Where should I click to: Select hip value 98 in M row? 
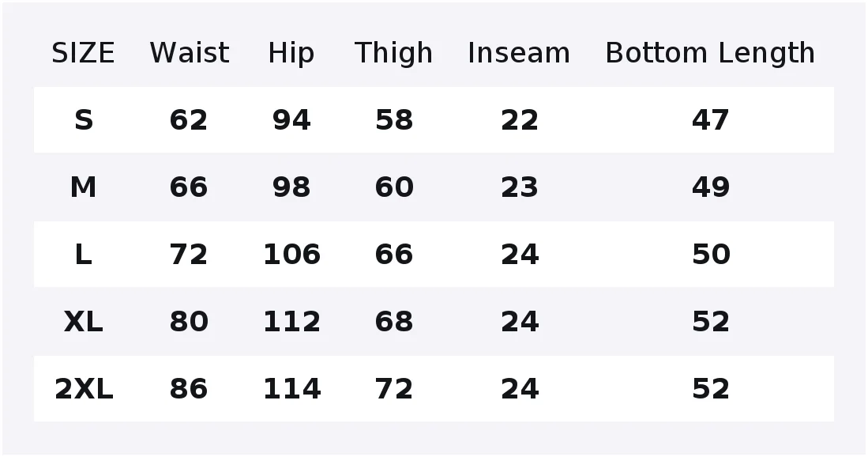[291, 187]
